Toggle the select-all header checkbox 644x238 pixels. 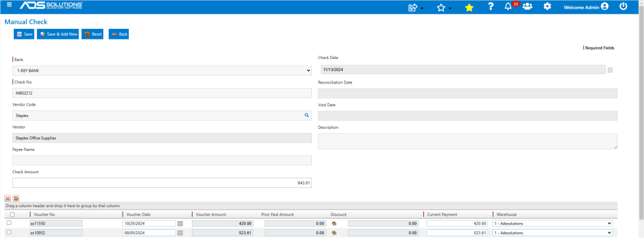[12, 215]
